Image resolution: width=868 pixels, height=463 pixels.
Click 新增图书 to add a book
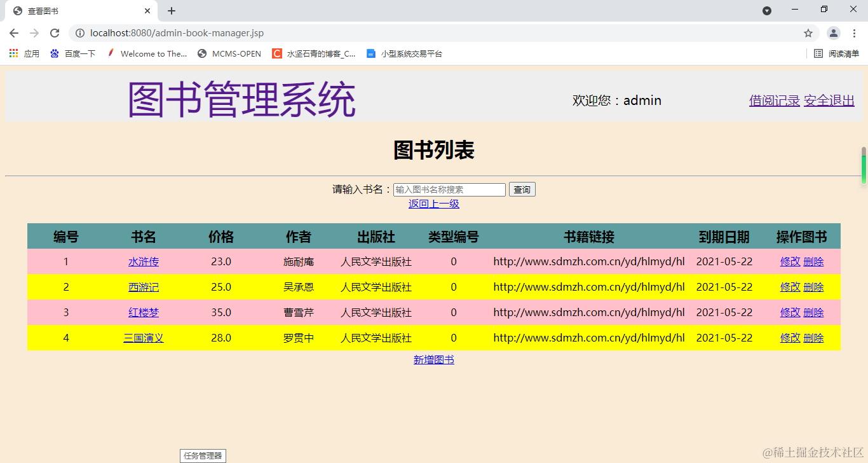pyautogui.click(x=433, y=359)
